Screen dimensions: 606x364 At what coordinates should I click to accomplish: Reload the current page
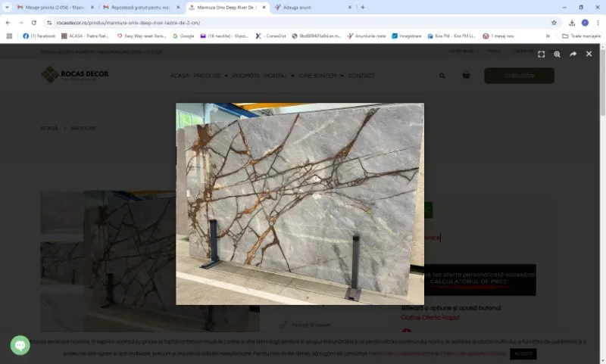pyautogui.click(x=34, y=23)
